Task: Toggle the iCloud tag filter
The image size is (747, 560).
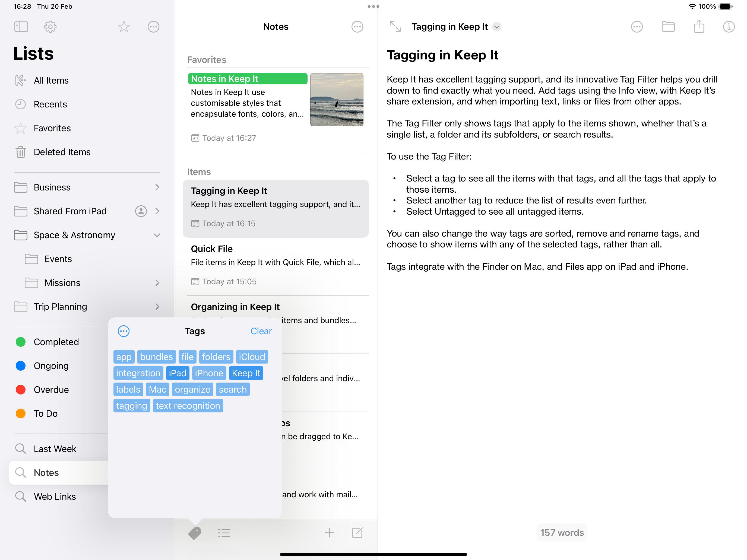Action: (252, 357)
